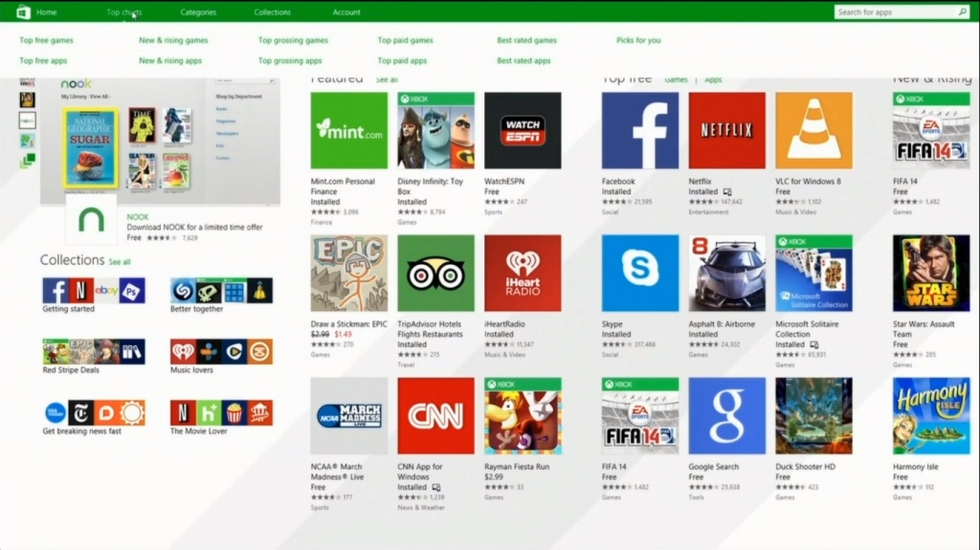Open the Facebook app tile
Screen dimensions: 980x550
640,131
